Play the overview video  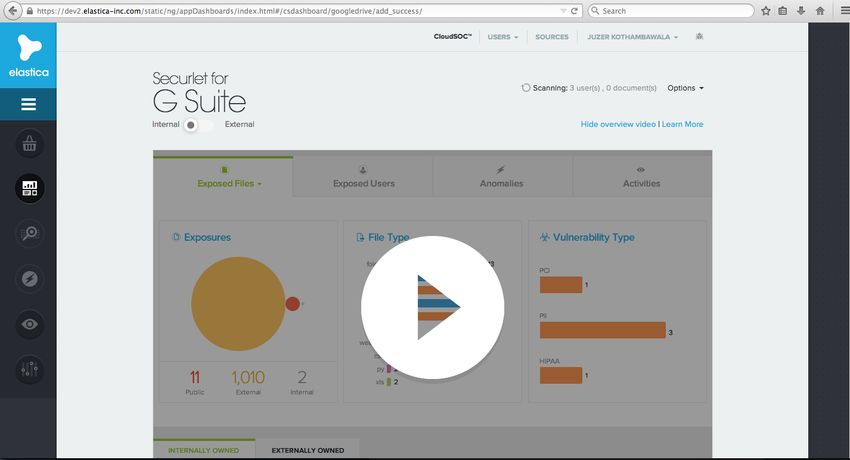pos(433,307)
